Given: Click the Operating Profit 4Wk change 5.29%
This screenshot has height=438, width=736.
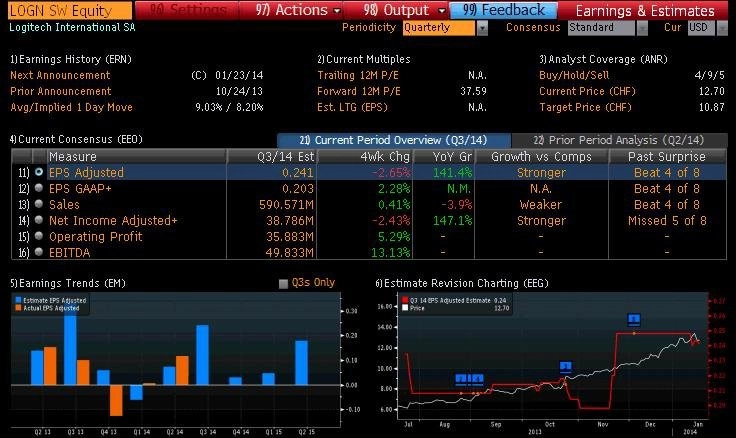Looking at the screenshot, I should coord(394,237).
